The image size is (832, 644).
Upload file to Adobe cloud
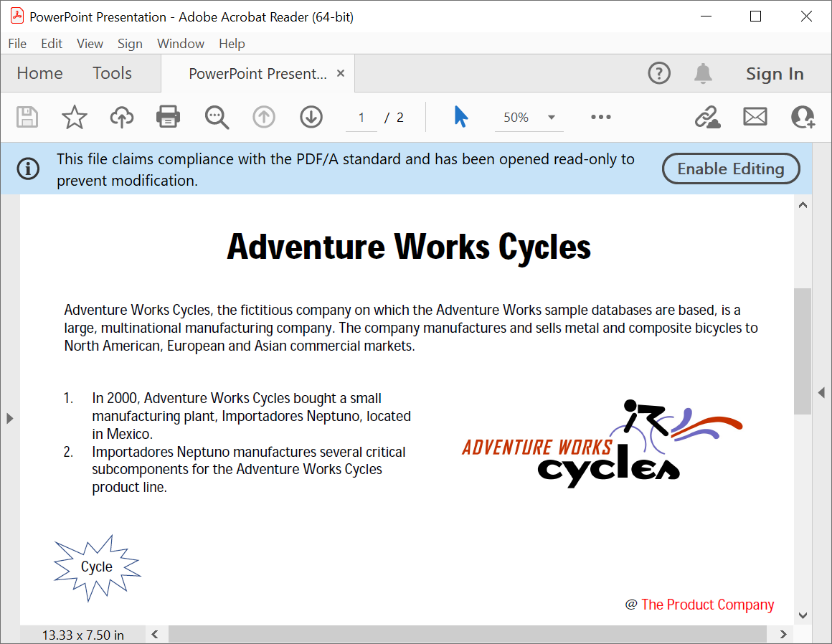121,117
